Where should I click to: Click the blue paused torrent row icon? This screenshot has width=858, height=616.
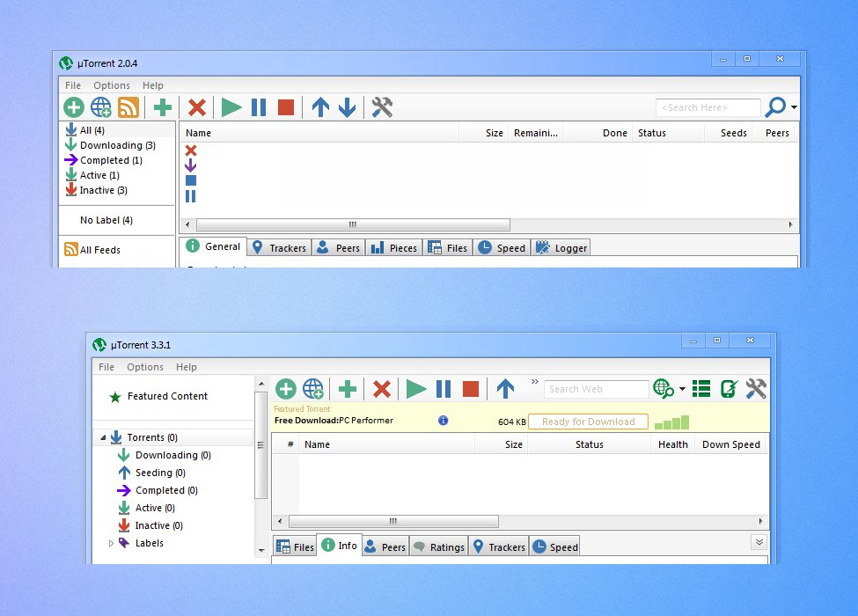coord(190,196)
